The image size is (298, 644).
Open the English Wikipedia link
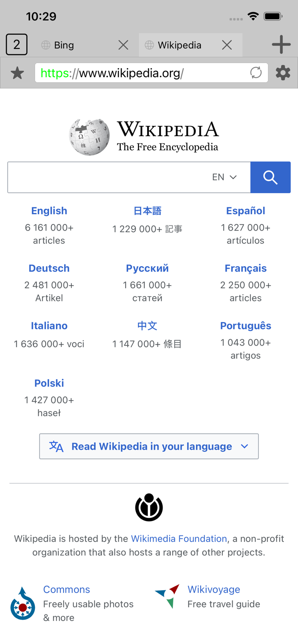[49, 210]
